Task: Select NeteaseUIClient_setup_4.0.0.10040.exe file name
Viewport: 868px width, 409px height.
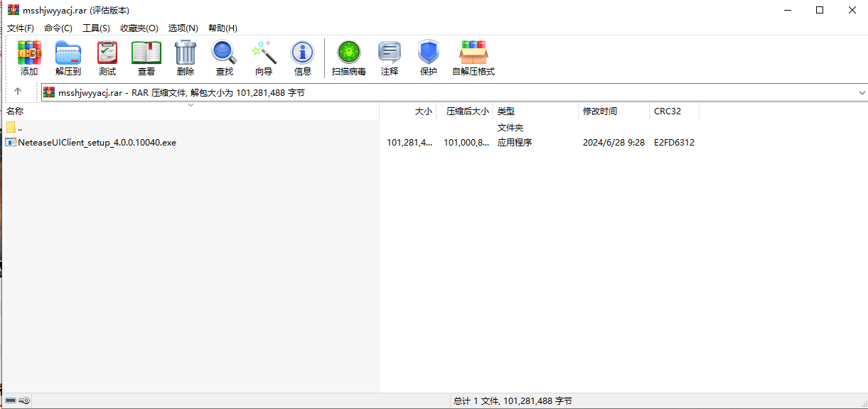Action: (97, 142)
